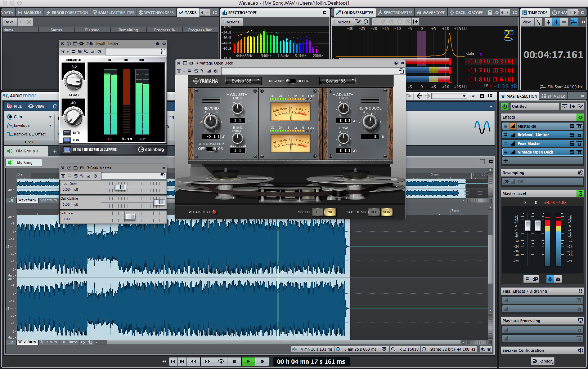The width and height of the screenshot is (588, 369).
Task: Toggle TAPE KIND from OLD to NEW
Action: coord(386,211)
